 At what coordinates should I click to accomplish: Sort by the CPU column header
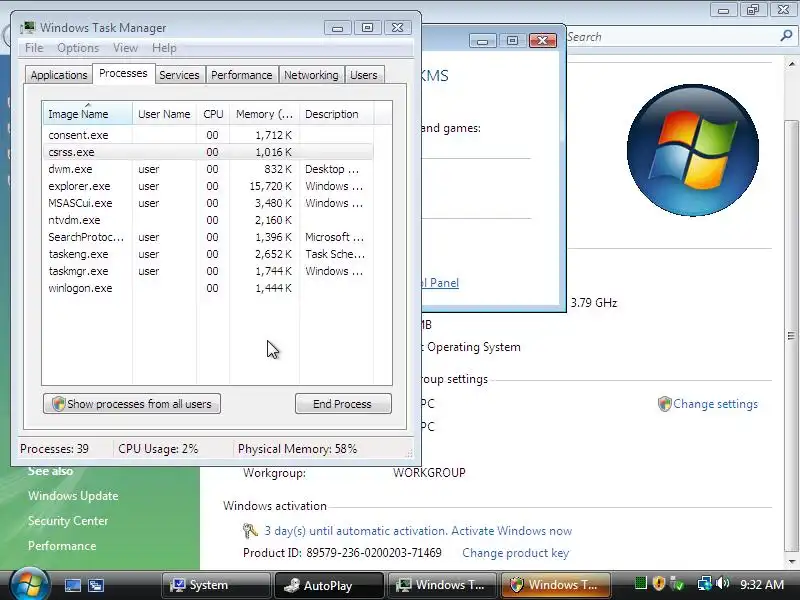[x=213, y=114]
